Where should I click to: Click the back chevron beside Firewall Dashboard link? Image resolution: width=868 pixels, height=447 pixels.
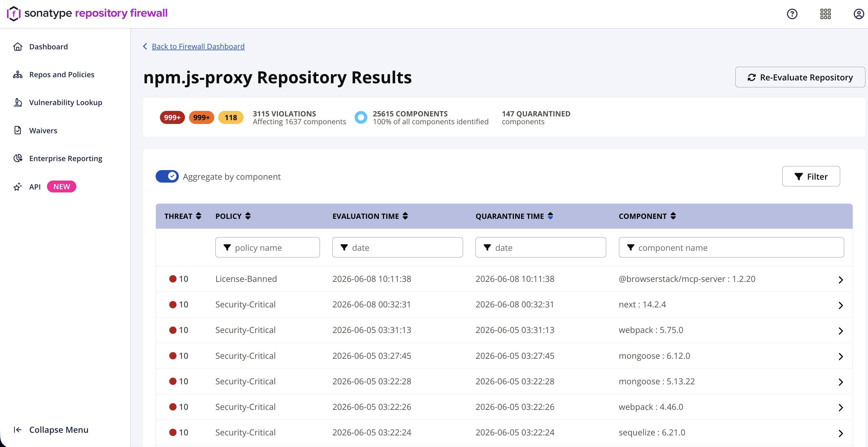coord(145,46)
